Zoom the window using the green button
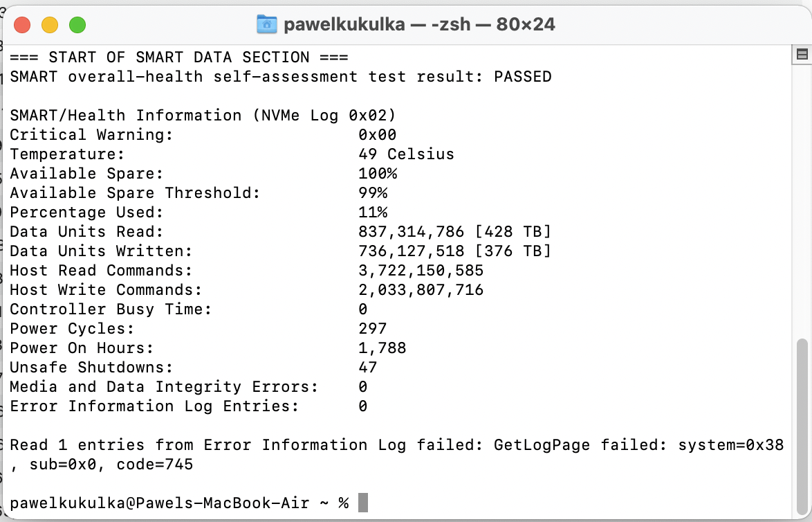The width and height of the screenshot is (812, 522). (77, 25)
